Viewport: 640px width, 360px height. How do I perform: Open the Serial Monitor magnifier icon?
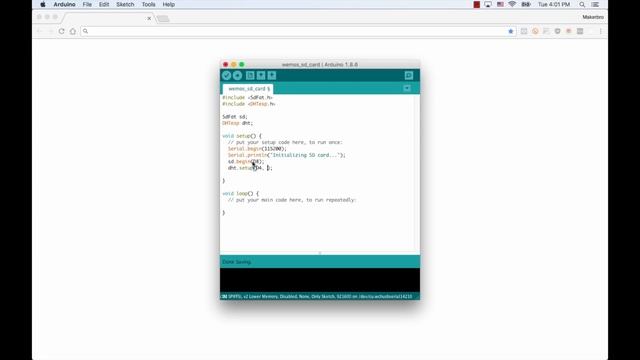(x=409, y=76)
